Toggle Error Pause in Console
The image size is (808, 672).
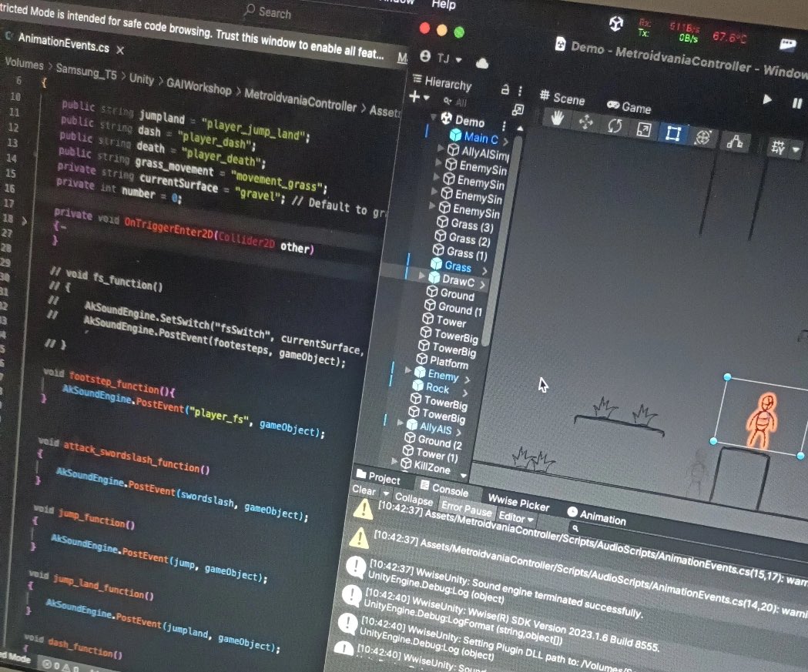tap(466, 508)
